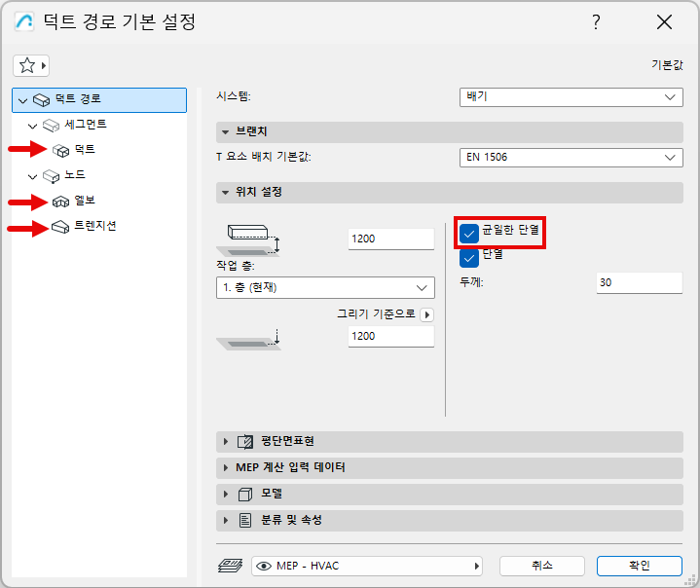Click the 작업 층: label
This screenshot has height=588, width=700.
236,266
